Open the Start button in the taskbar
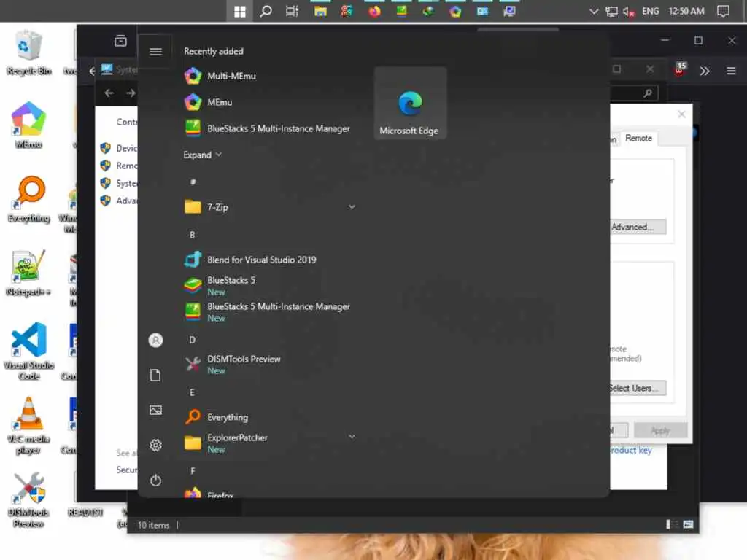Viewport: 747px width, 560px height. tap(239, 11)
